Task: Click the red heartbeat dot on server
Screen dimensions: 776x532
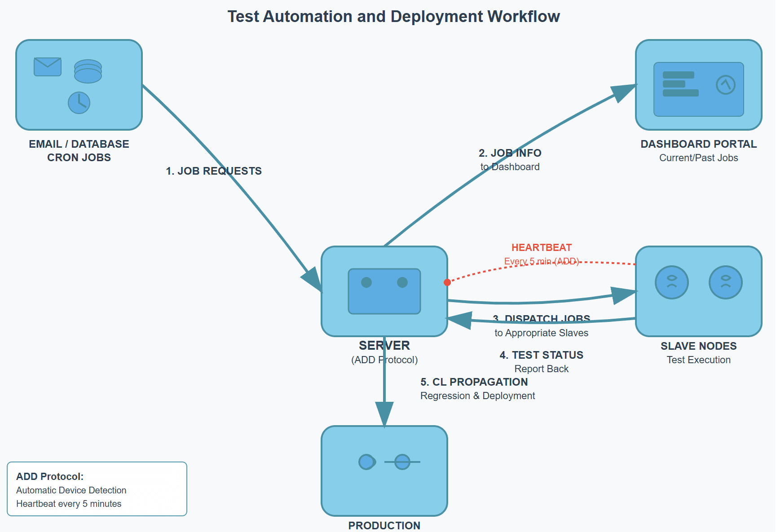Action: pos(447,282)
